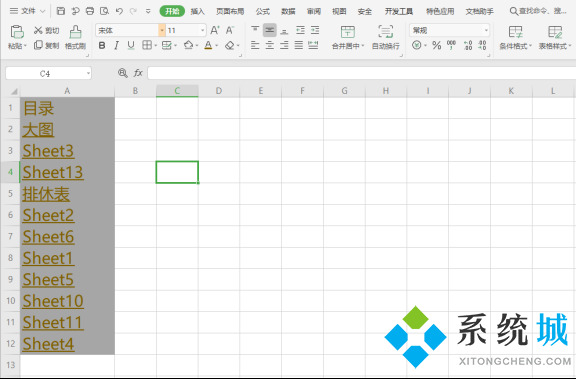Switch to the 插入 Insert tab
This screenshot has width=576, height=379.
pos(197,11)
